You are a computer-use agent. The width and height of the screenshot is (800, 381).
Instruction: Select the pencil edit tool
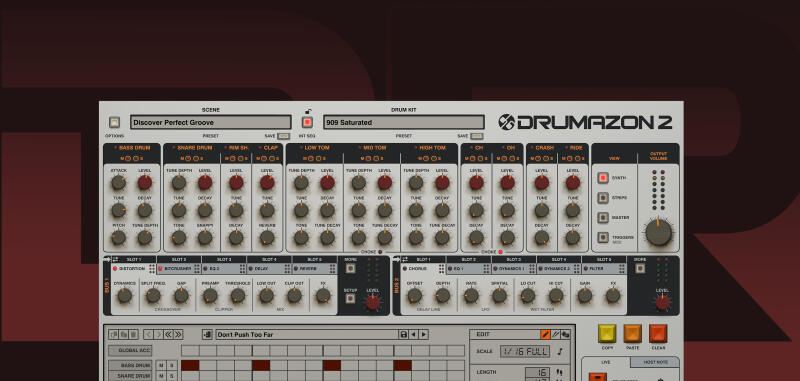pyautogui.click(x=545, y=335)
